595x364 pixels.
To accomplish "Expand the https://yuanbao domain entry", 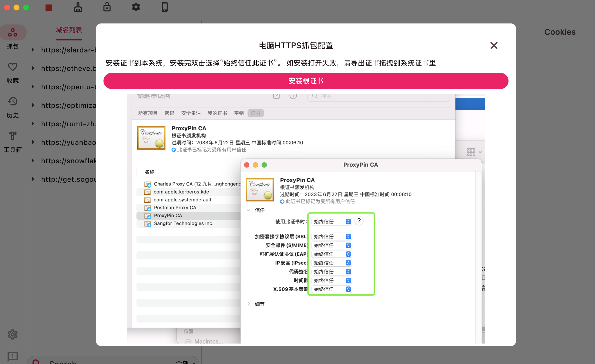I will (x=33, y=142).
